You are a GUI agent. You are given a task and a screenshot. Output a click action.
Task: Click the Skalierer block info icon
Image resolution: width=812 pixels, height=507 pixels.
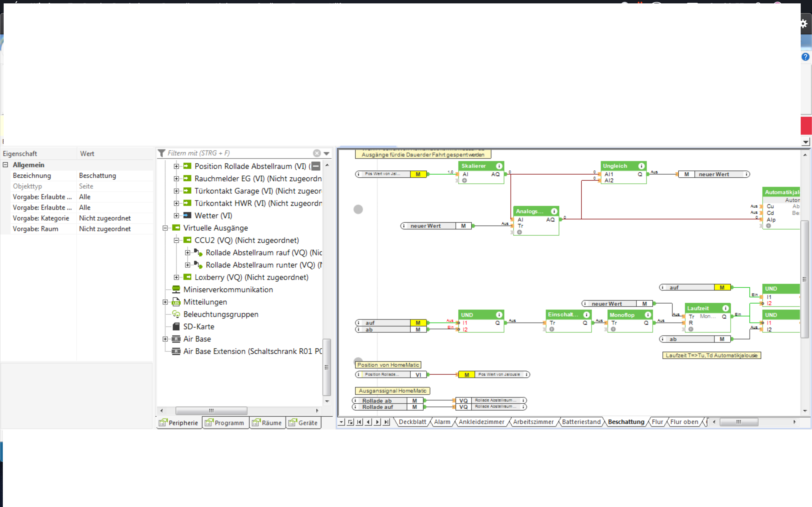[x=499, y=166]
